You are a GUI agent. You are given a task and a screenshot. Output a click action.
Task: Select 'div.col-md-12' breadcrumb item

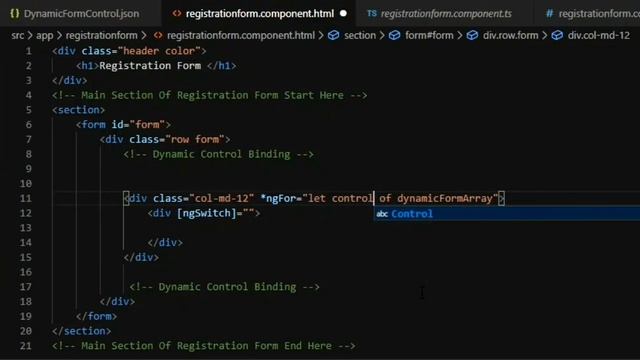pos(598,36)
